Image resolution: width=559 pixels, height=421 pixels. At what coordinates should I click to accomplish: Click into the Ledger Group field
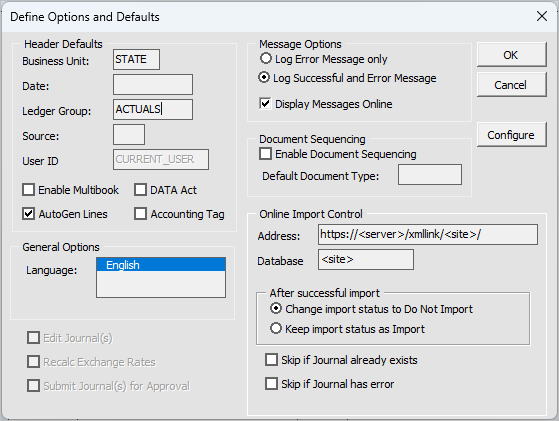(153, 109)
